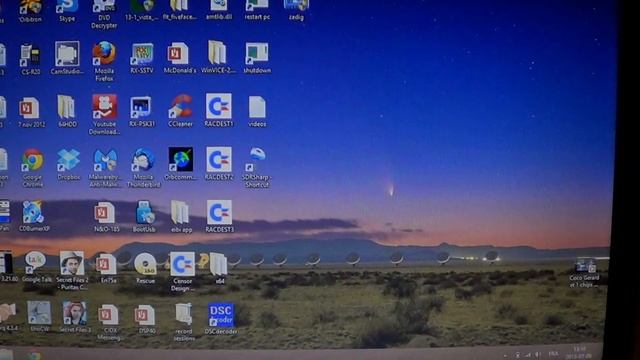
Task: Select the amtlib.dll file icon
Action: 219,10
